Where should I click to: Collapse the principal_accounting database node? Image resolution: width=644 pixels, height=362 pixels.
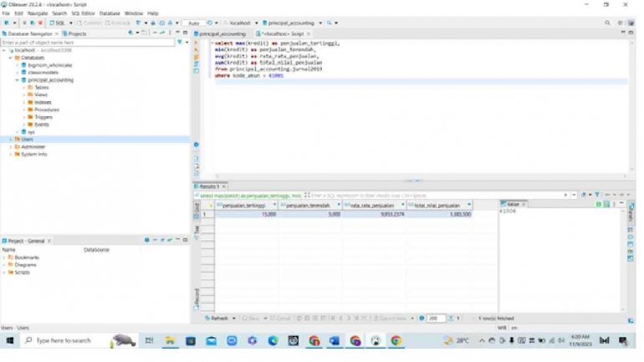[18, 80]
